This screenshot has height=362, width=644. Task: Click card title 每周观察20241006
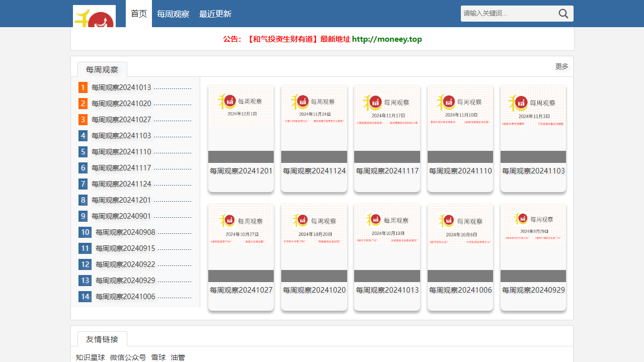click(460, 290)
